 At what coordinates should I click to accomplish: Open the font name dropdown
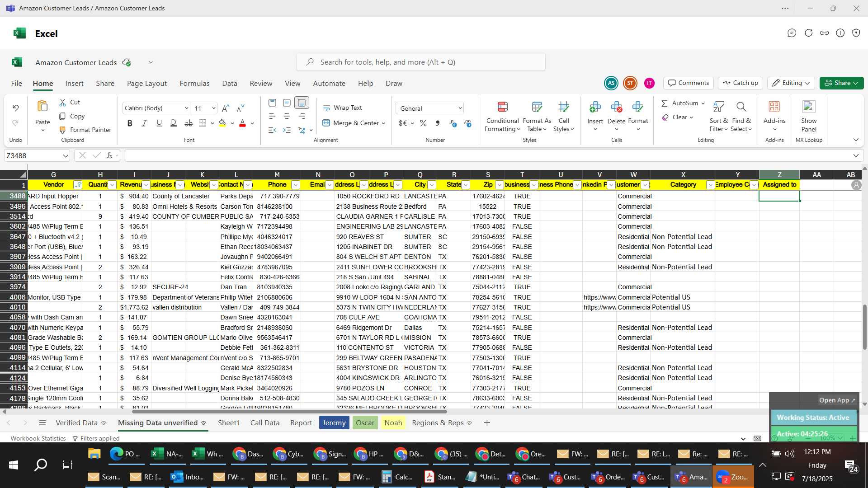[x=186, y=108]
